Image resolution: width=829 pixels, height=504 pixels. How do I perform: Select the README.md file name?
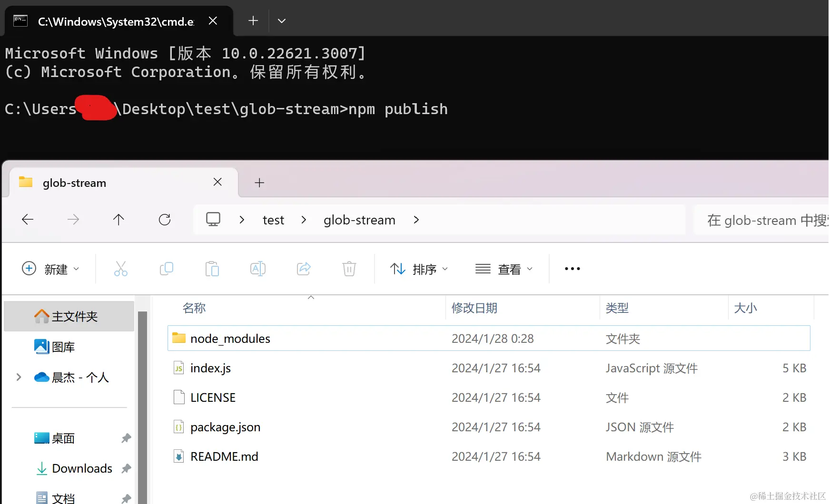click(x=224, y=456)
